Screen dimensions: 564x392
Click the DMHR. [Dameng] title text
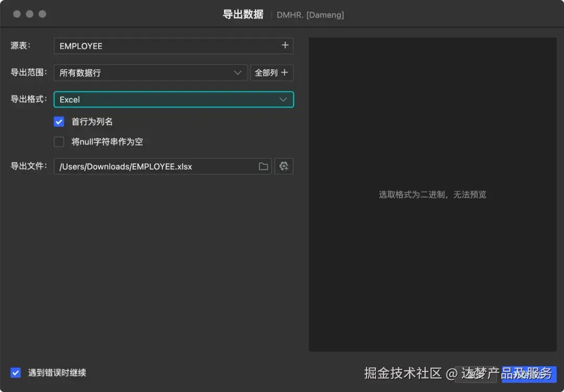(x=310, y=15)
